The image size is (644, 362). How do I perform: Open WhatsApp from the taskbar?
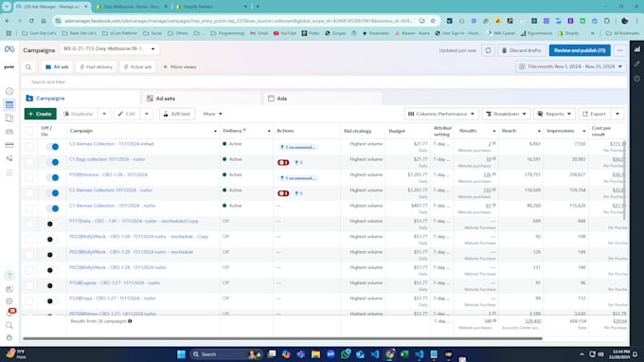pos(346,353)
